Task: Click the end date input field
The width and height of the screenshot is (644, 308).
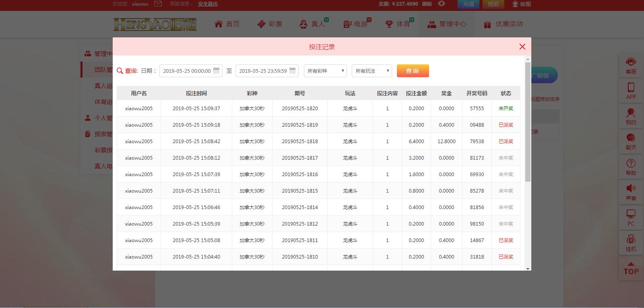Action: click(x=267, y=71)
